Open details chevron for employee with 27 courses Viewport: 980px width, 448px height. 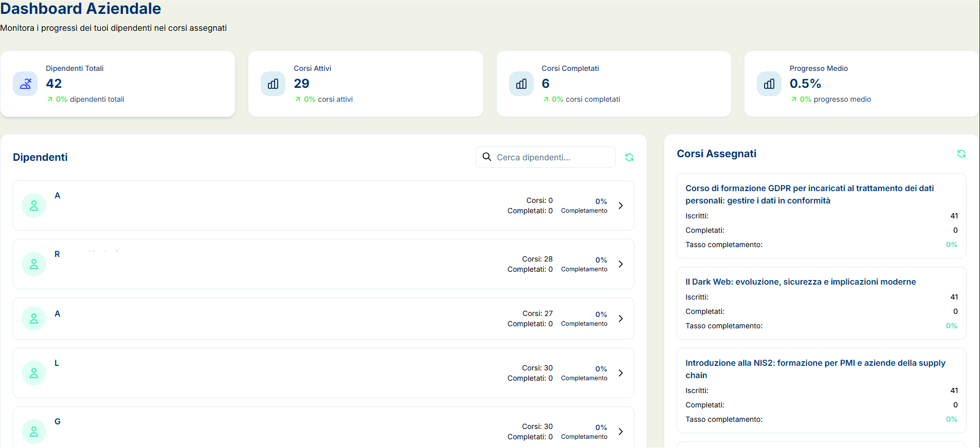[x=621, y=319]
